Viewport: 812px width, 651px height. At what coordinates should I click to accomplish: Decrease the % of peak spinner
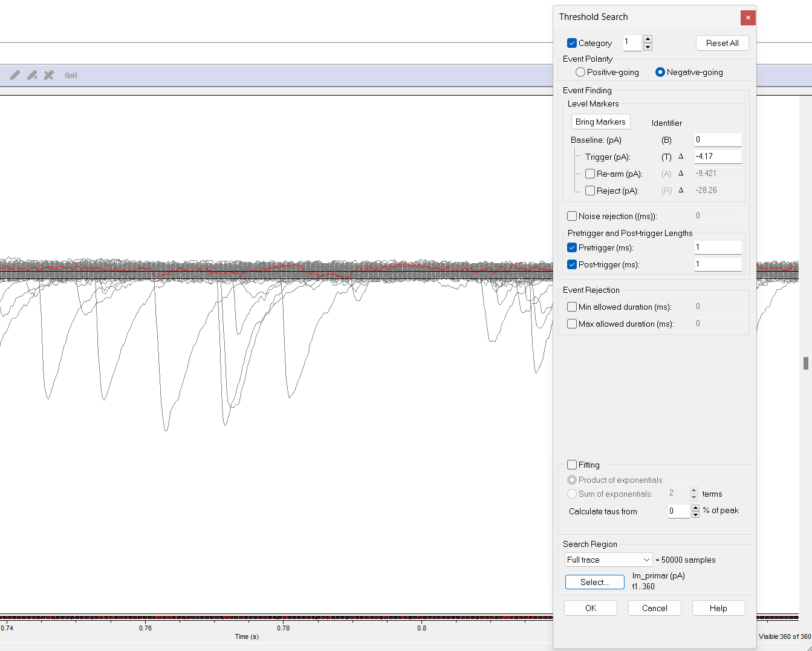[695, 515]
